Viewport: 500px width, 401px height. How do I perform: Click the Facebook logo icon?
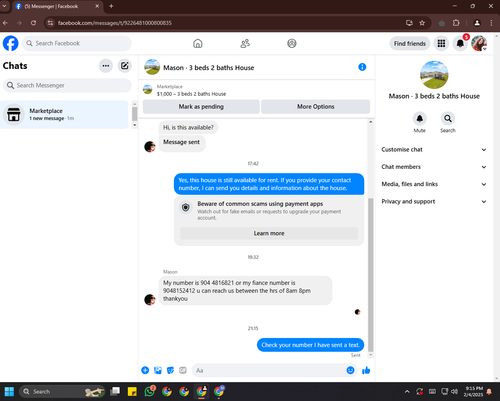11,43
